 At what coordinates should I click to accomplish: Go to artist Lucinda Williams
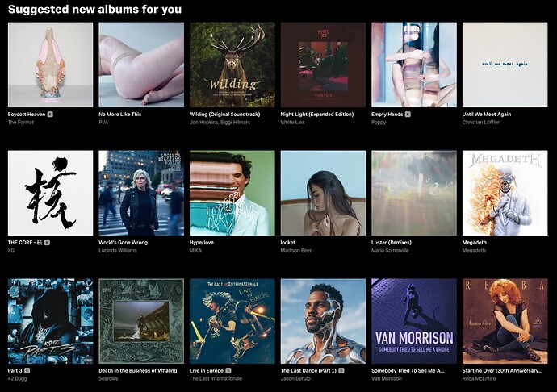(x=118, y=250)
